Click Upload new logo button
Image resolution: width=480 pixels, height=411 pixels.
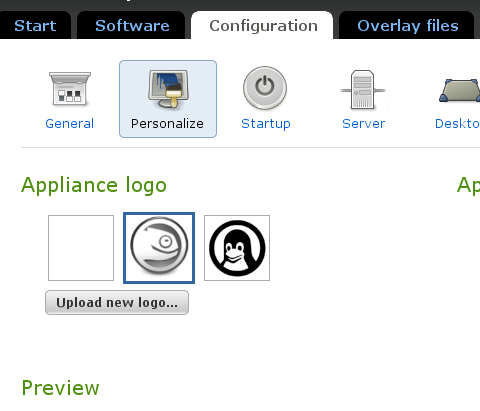point(117,302)
